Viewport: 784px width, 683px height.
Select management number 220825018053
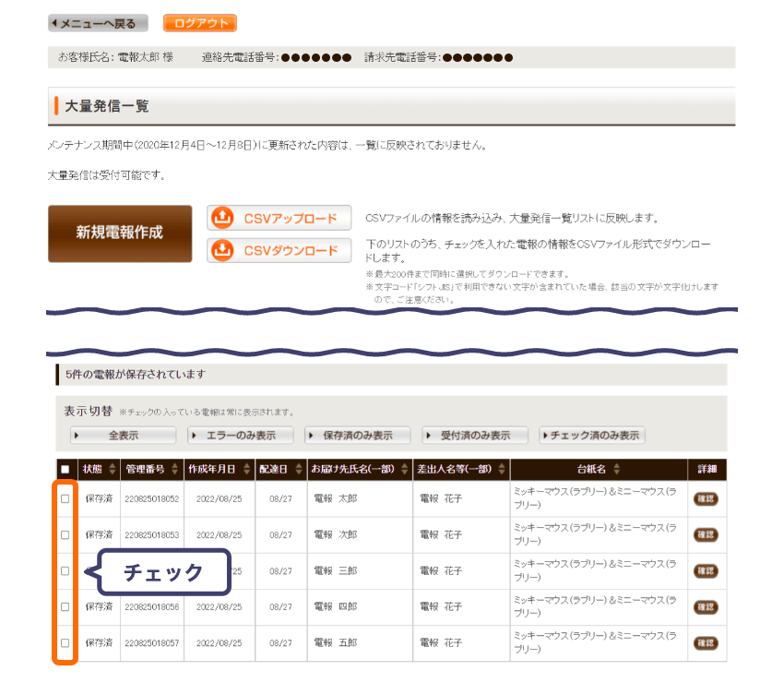point(152,535)
